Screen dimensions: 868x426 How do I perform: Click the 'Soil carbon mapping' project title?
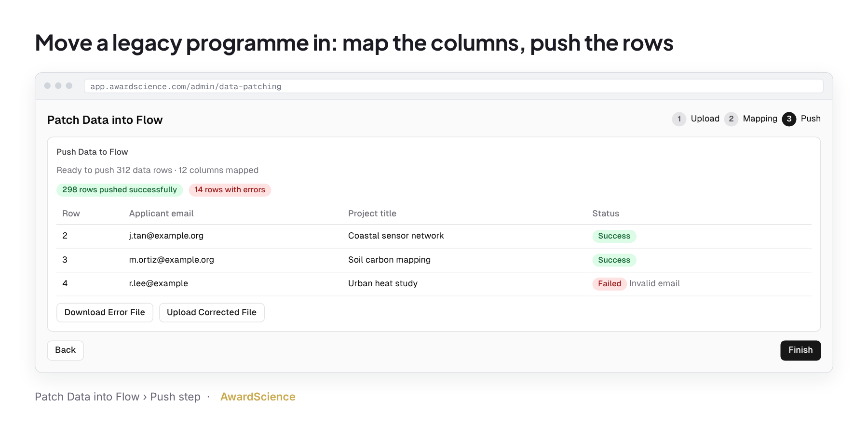tap(389, 260)
